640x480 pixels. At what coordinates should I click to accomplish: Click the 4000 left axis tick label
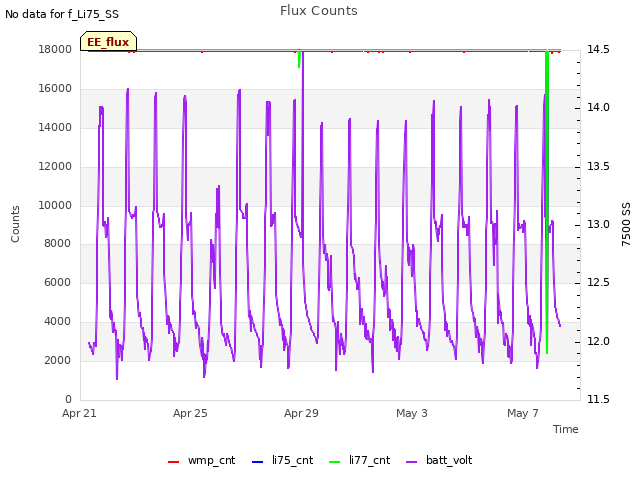(58, 322)
